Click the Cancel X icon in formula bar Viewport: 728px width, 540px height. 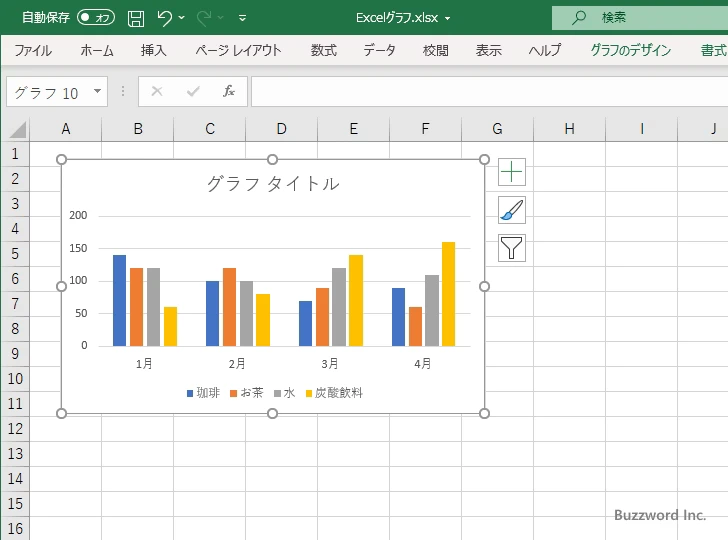(157, 91)
